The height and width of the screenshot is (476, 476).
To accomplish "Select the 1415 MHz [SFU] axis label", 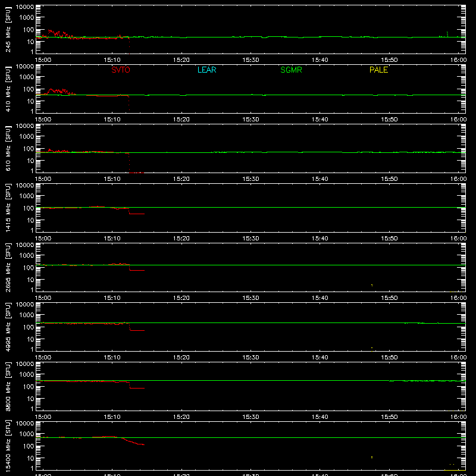I will (x=8, y=208).
